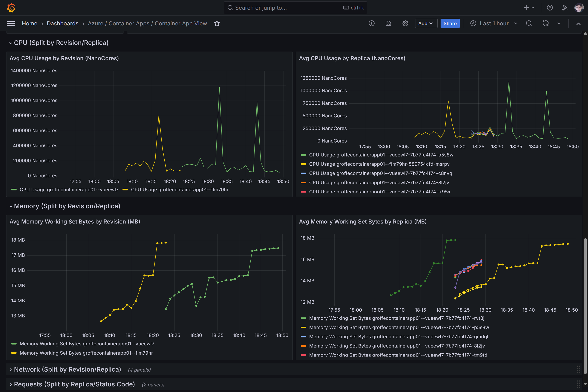This screenshot has width=588, height=392.
Task: Open dashboard insights info icon
Action: pos(372,23)
